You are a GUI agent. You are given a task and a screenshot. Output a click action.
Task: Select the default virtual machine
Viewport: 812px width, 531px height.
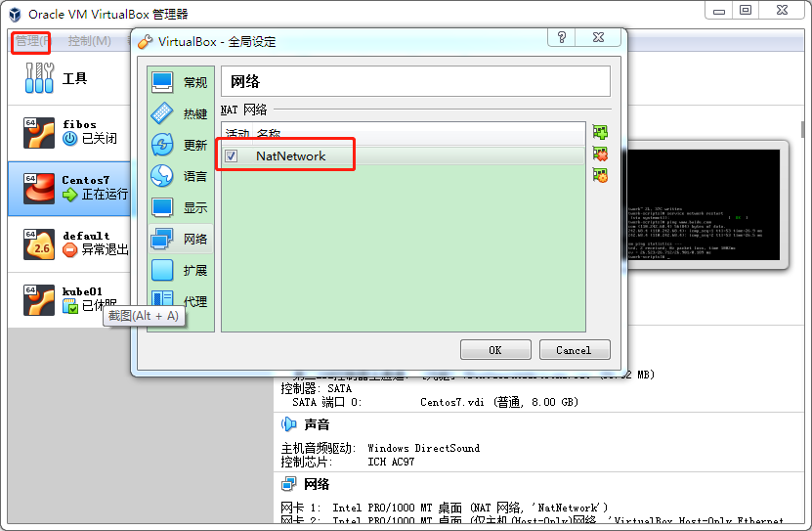(68, 244)
